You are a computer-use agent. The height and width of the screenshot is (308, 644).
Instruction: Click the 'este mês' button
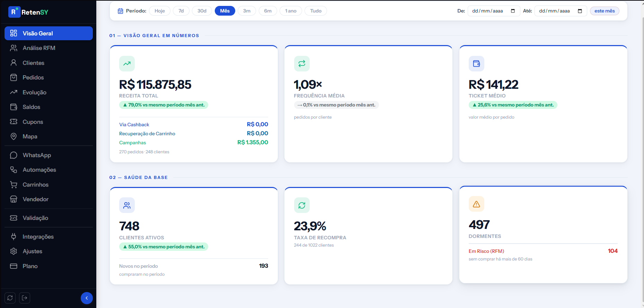pos(605,11)
